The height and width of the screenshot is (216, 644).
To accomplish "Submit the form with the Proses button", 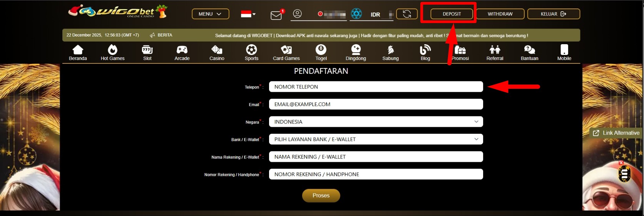I will pyautogui.click(x=321, y=196).
